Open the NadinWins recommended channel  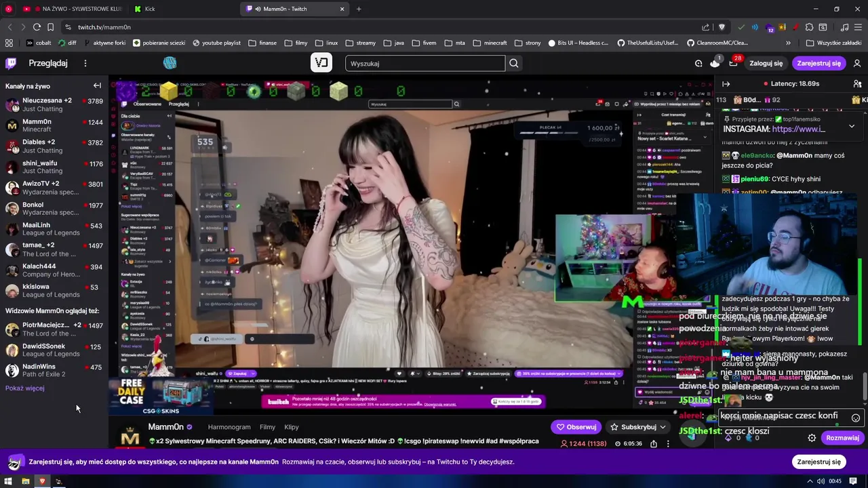click(54, 370)
